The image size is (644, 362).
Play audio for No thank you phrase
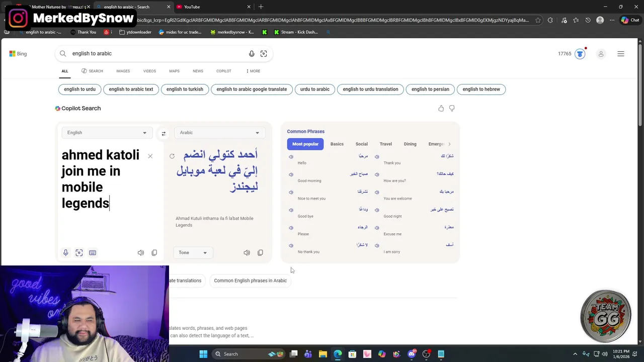[291, 245]
